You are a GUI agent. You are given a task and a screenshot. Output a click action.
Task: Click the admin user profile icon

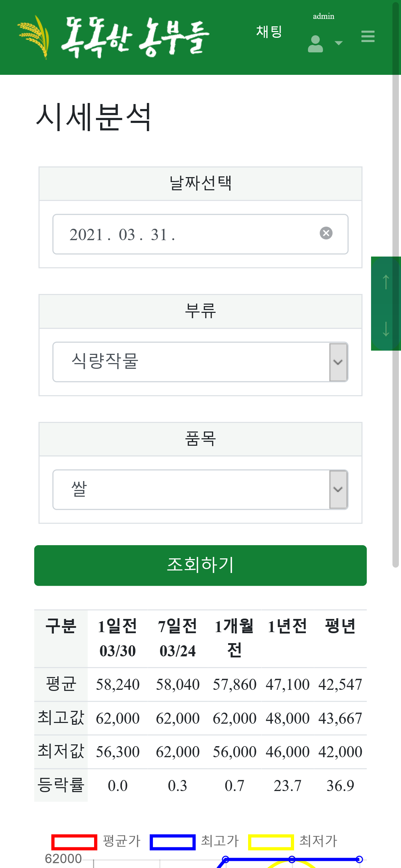315,44
